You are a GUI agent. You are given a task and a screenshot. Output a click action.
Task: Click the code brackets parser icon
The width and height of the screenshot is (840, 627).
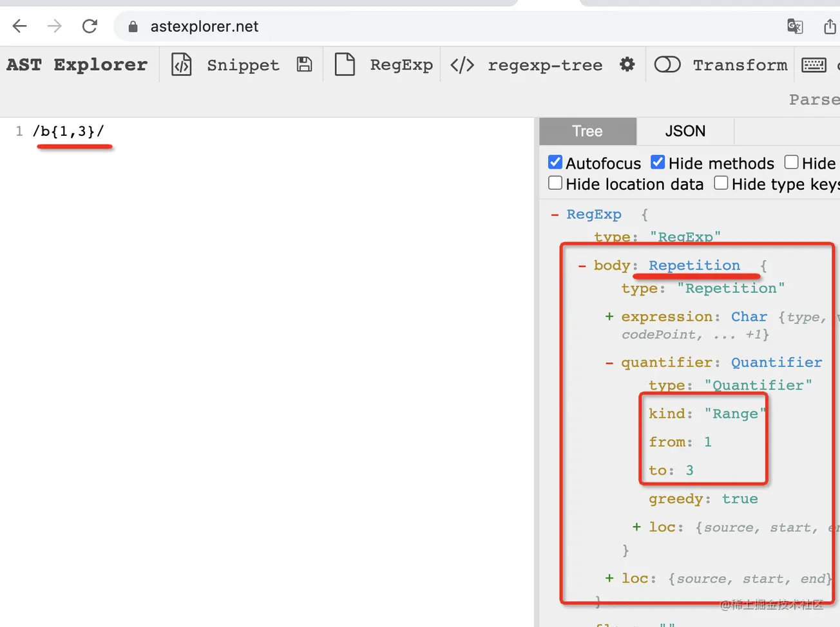click(462, 65)
